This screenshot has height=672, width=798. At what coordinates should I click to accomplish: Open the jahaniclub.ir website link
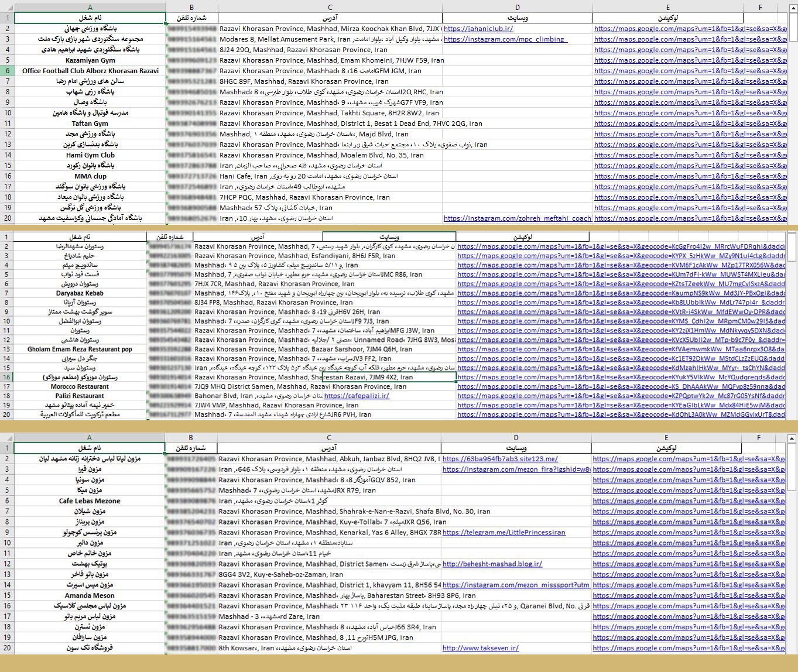point(478,29)
